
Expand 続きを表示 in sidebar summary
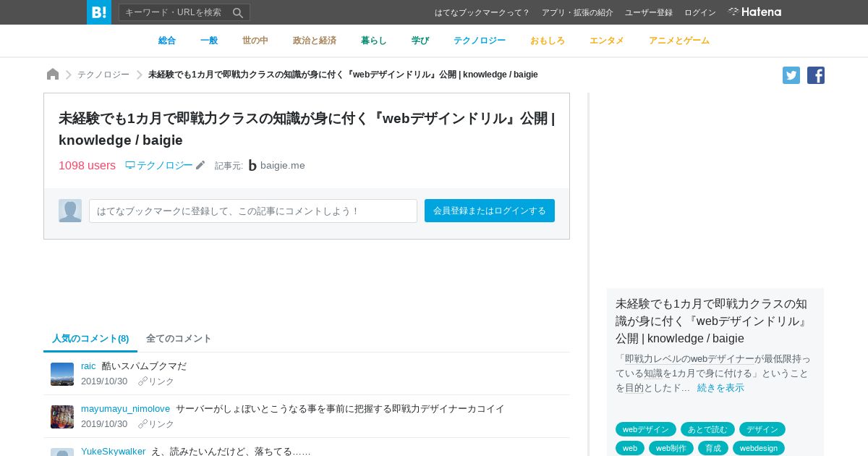pyautogui.click(x=720, y=388)
